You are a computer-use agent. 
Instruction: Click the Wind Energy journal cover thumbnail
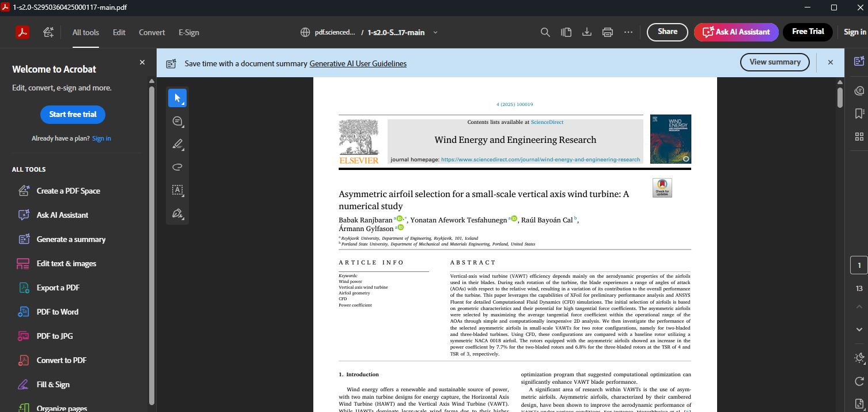(x=670, y=139)
